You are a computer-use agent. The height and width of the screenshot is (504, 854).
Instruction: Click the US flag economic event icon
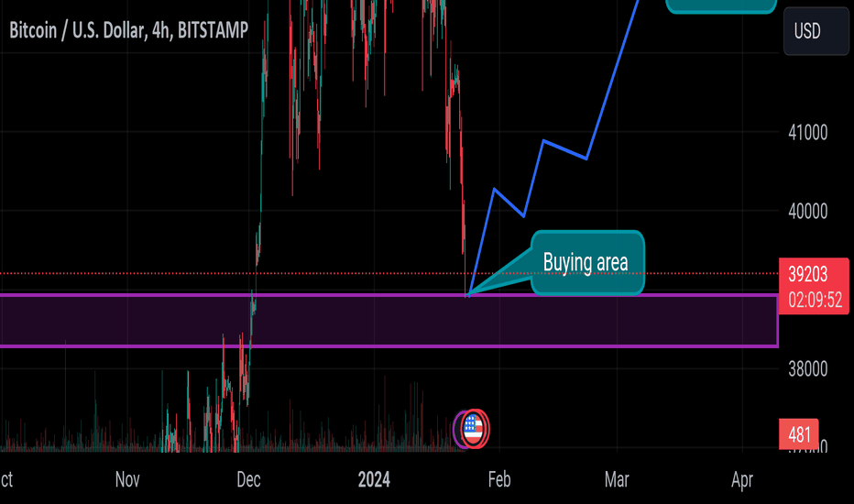(474, 429)
